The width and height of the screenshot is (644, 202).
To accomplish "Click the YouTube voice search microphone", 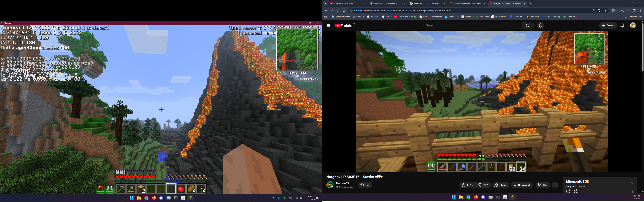I will tap(540, 25).
